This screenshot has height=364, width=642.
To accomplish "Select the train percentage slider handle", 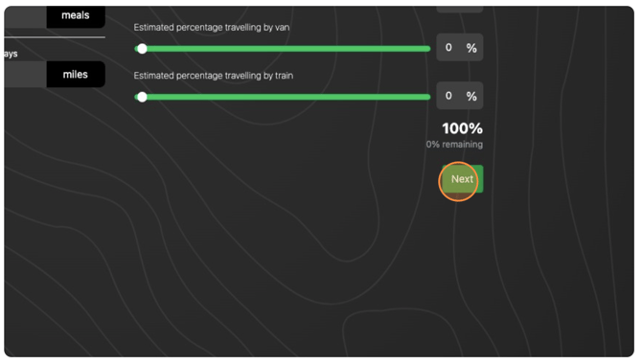I will (142, 97).
